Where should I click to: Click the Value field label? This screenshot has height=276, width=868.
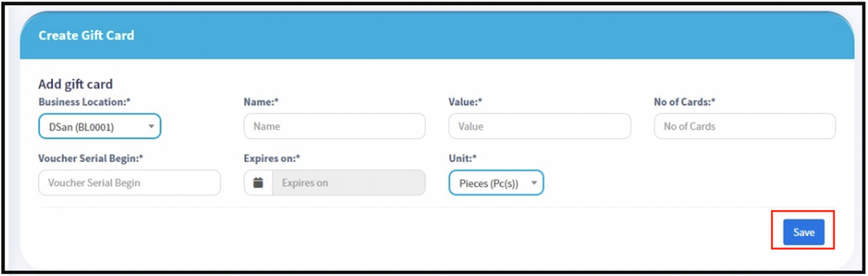coord(466,102)
